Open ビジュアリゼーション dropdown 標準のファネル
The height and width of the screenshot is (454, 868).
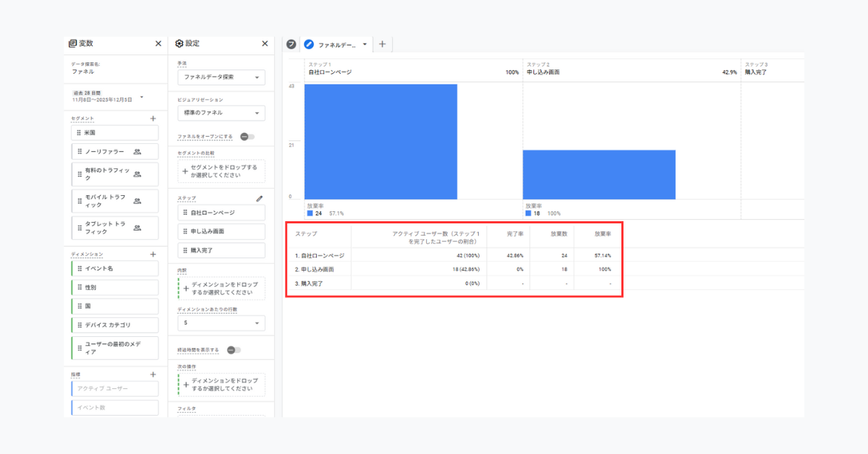[221, 113]
